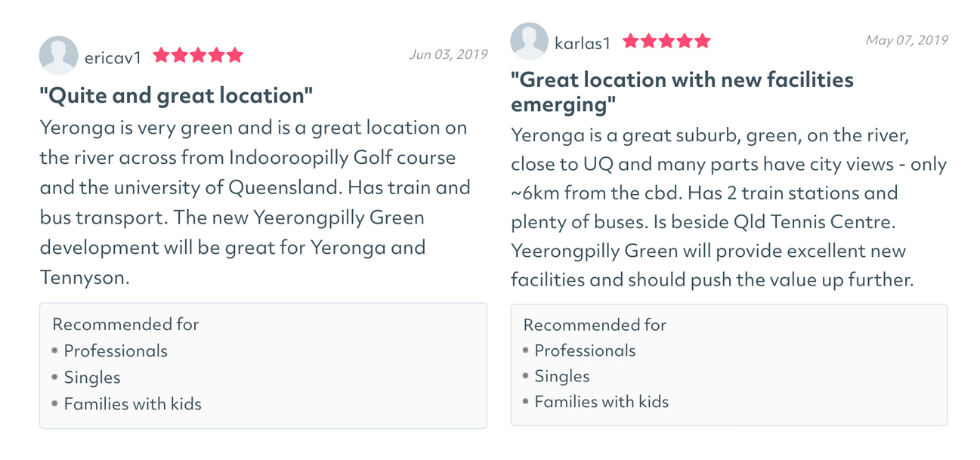Viewport: 980px width, 460px height.
Task: Click the May 07, 2019 review date
Action: (x=907, y=40)
